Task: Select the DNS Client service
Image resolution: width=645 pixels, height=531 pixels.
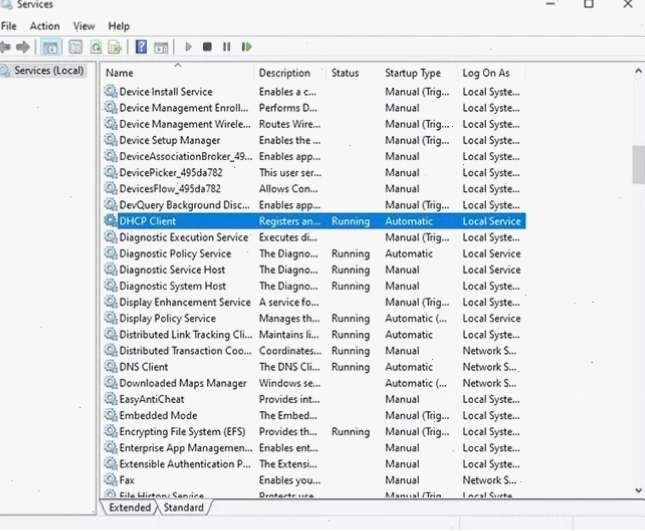Action: [x=315, y=366]
